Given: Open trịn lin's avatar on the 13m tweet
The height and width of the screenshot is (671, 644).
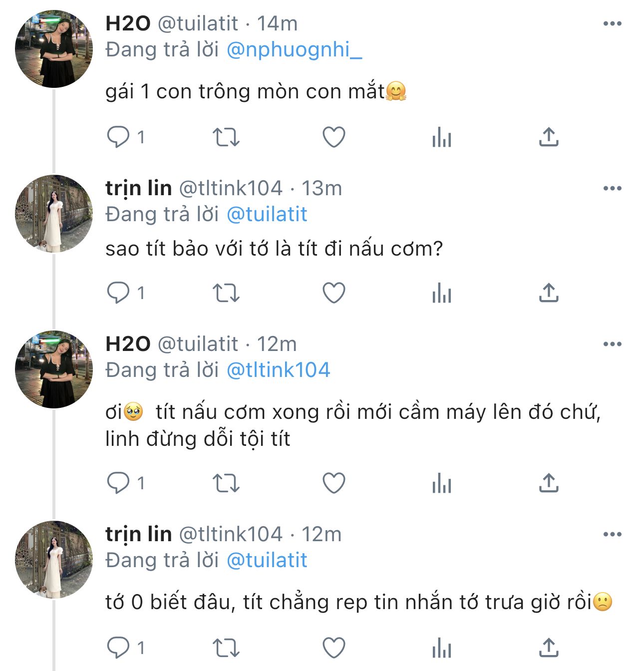Looking at the screenshot, I should click(x=54, y=214).
